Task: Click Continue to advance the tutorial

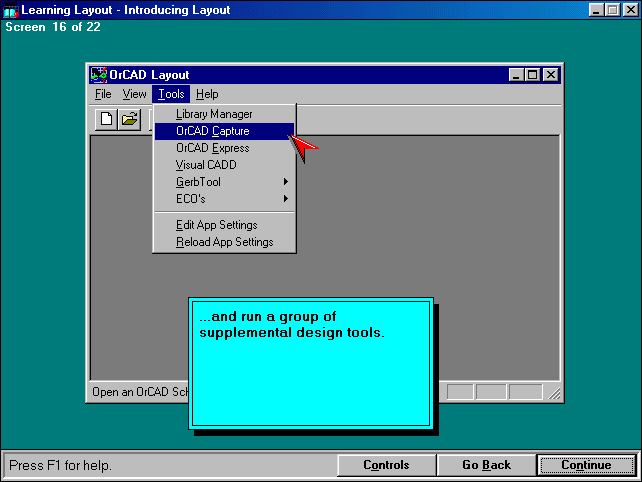Action: [x=586, y=465]
